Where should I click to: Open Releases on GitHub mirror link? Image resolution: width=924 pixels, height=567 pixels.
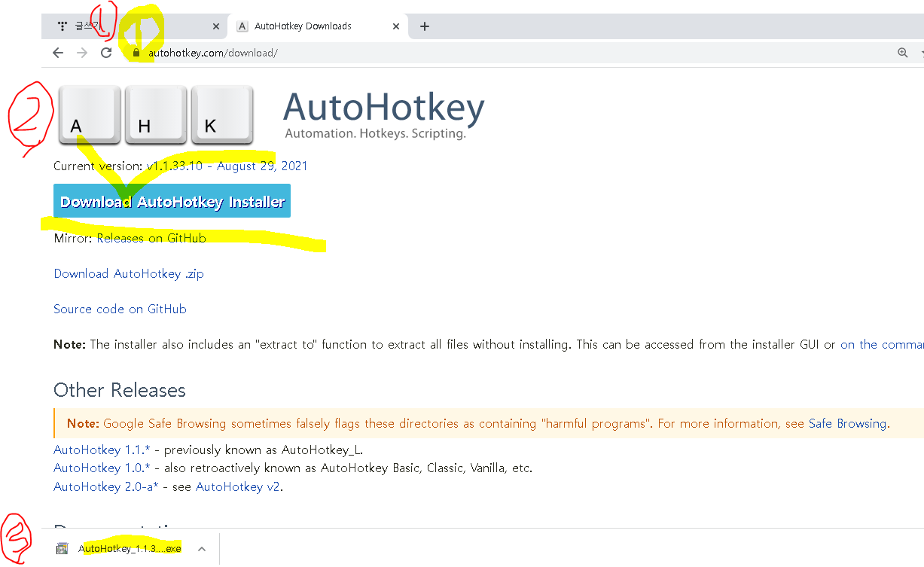tap(151, 238)
